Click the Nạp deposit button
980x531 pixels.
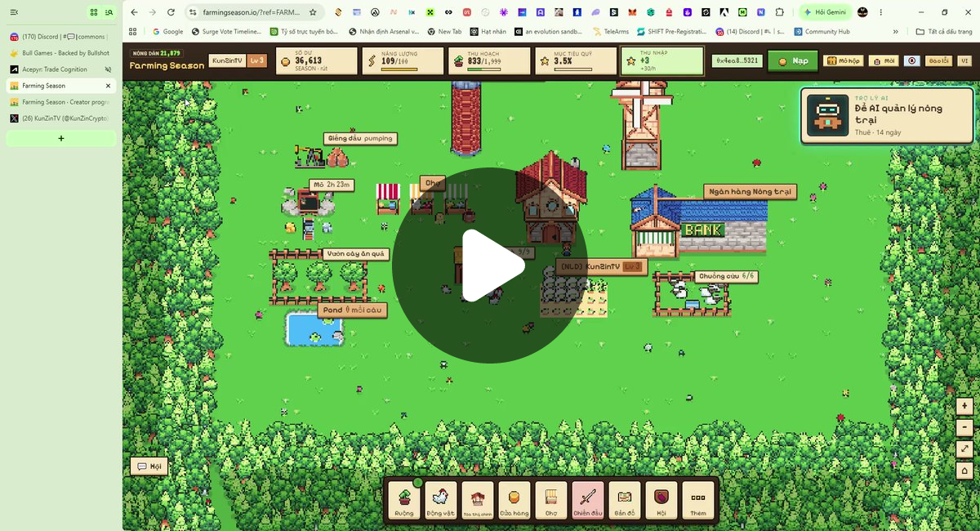pos(793,61)
